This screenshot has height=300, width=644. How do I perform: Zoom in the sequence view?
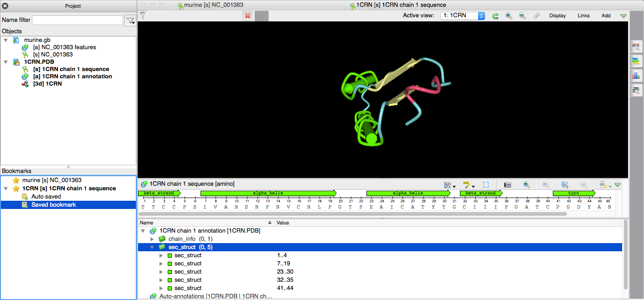click(x=526, y=185)
